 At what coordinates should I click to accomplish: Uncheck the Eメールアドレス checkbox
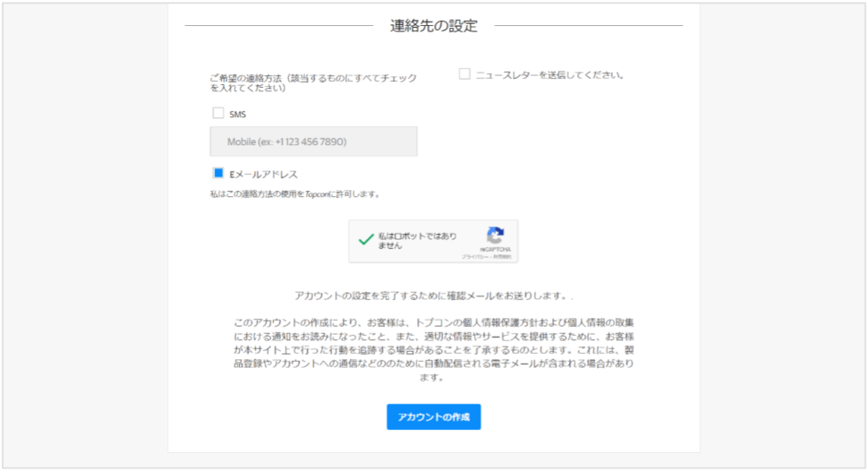click(x=217, y=174)
